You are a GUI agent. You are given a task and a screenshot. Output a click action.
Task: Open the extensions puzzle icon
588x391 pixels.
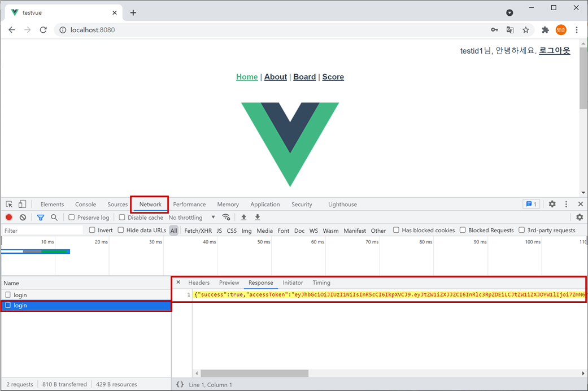click(545, 29)
